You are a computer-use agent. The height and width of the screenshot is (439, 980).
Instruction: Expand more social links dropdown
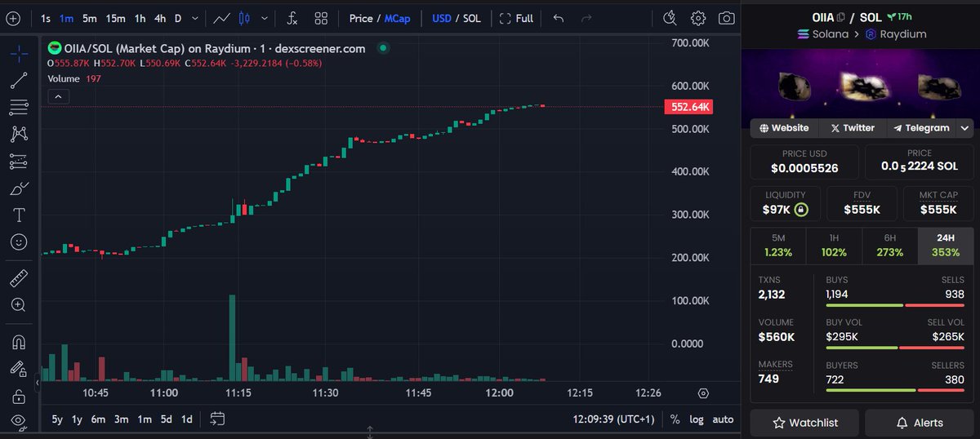pos(965,128)
